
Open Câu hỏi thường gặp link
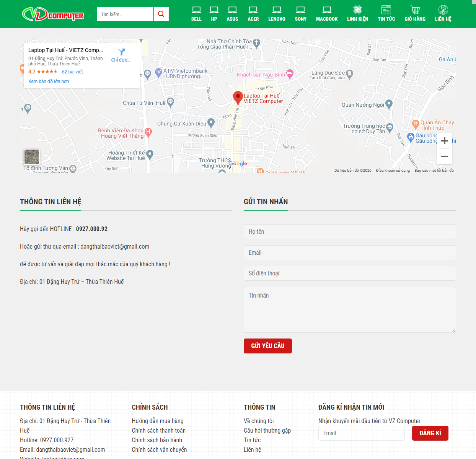267,431
